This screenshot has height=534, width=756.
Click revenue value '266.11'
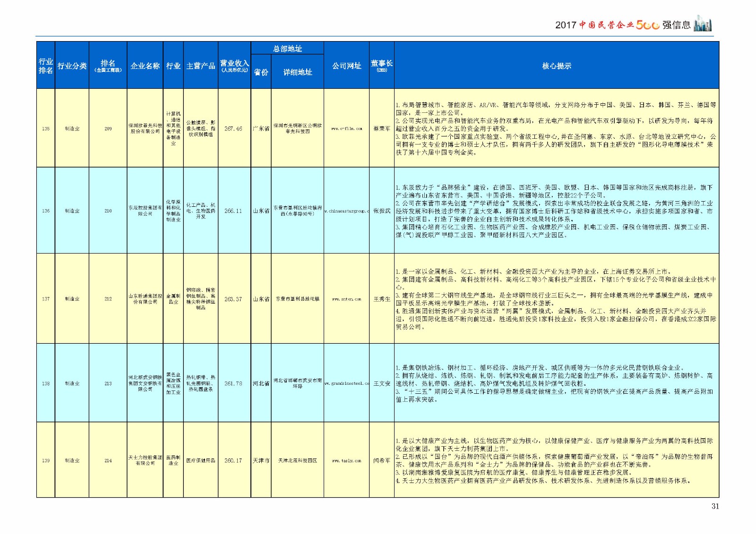click(233, 211)
